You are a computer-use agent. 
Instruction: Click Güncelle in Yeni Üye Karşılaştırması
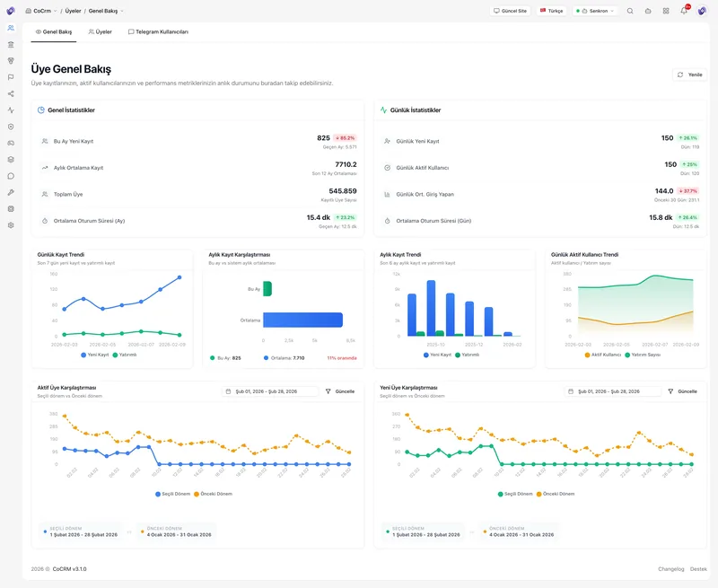682,391
